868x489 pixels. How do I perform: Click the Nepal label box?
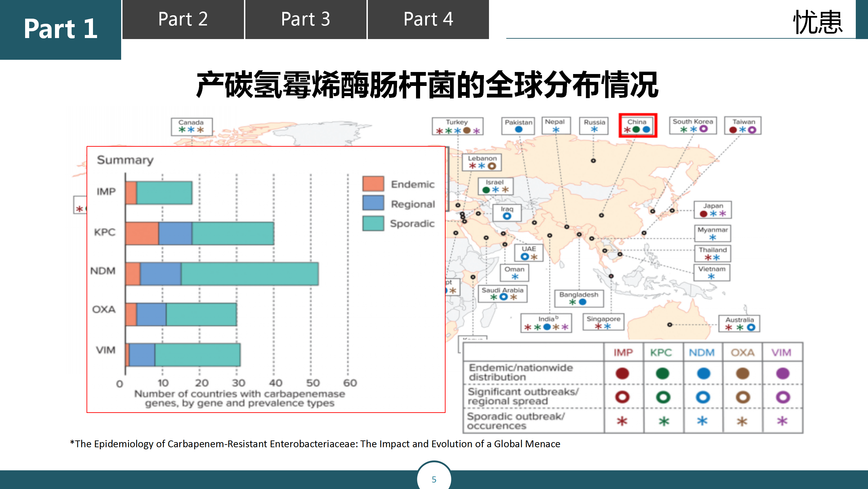[x=556, y=126]
